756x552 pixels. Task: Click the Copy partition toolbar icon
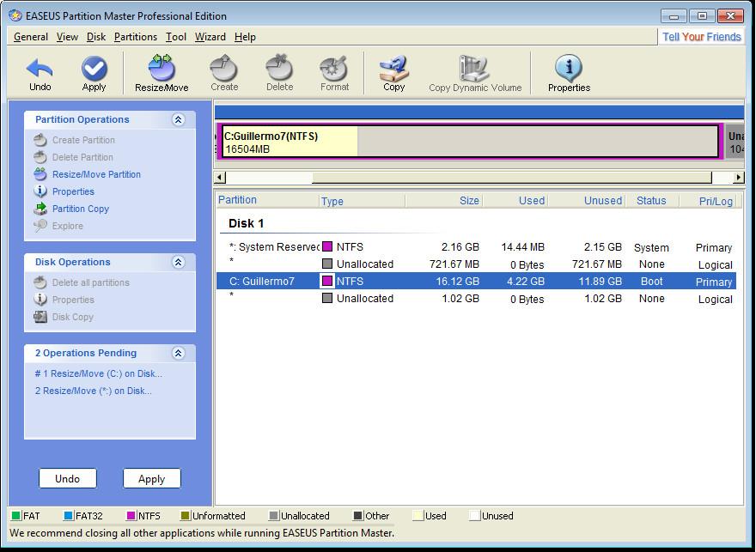[393, 69]
